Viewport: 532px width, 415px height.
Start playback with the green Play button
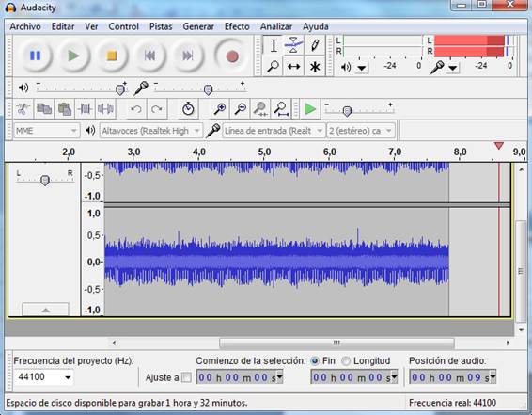[x=73, y=56]
